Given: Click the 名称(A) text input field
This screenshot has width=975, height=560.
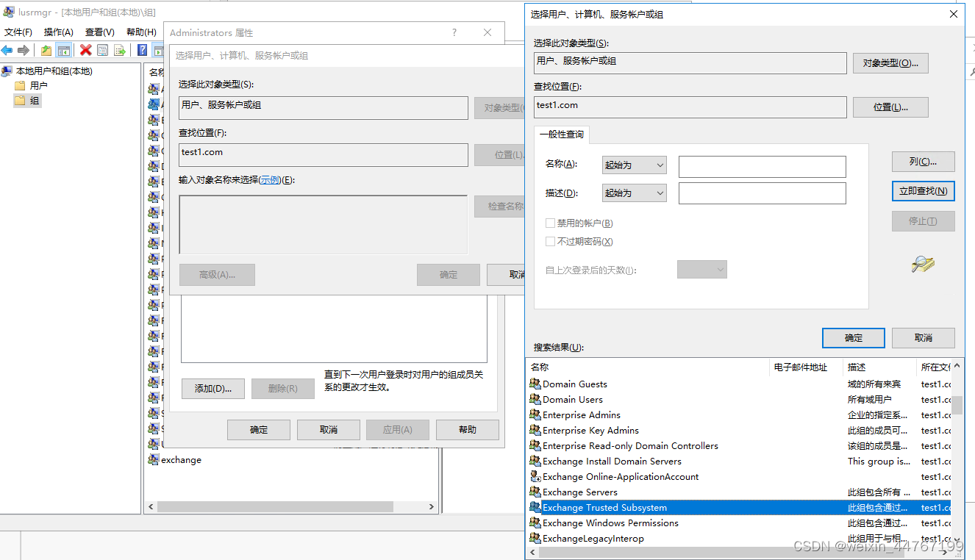Looking at the screenshot, I should (x=762, y=167).
